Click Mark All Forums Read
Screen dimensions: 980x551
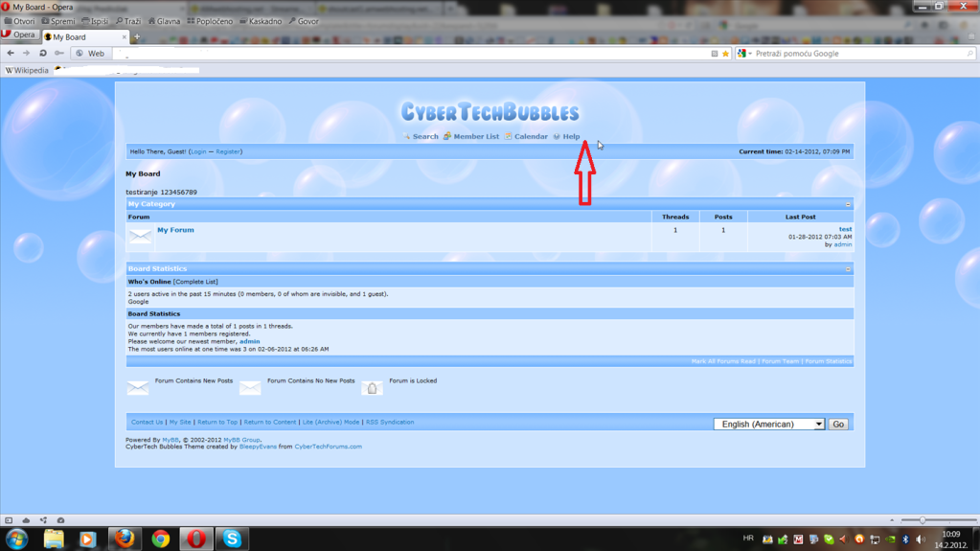[723, 361]
